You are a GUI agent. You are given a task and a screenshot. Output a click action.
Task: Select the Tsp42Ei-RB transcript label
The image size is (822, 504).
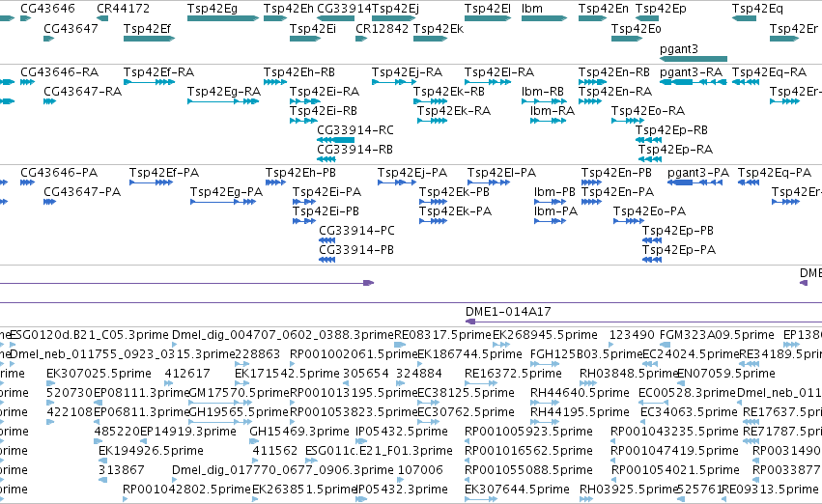[324, 111]
